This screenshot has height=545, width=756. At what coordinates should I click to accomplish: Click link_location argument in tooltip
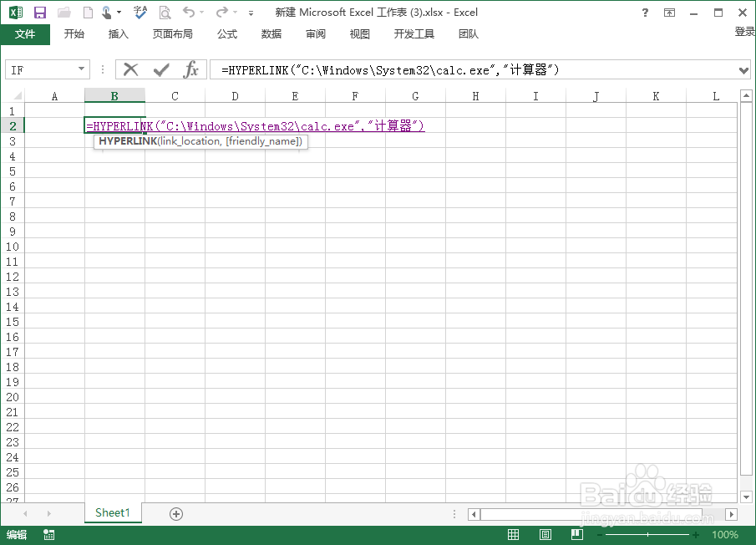pos(190,141)
